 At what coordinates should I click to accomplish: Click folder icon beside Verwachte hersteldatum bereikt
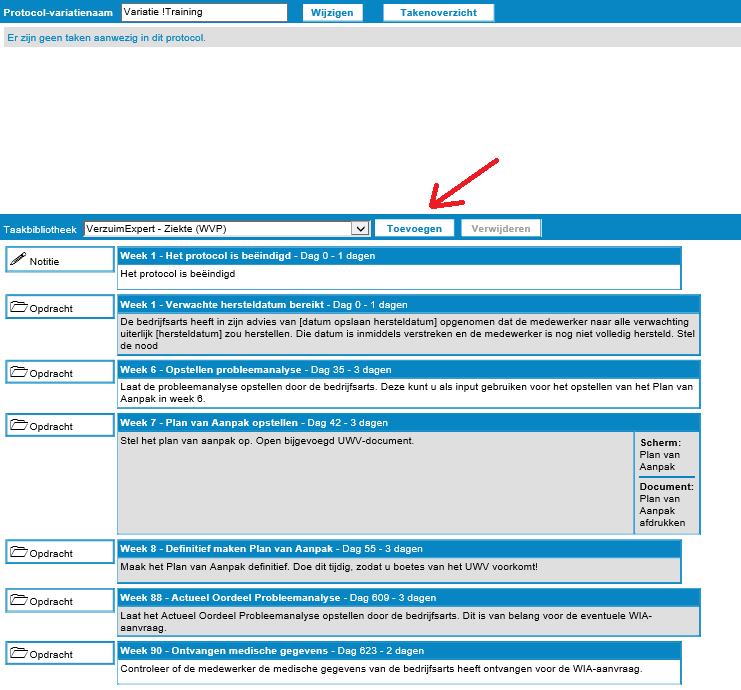click(18, 308)
